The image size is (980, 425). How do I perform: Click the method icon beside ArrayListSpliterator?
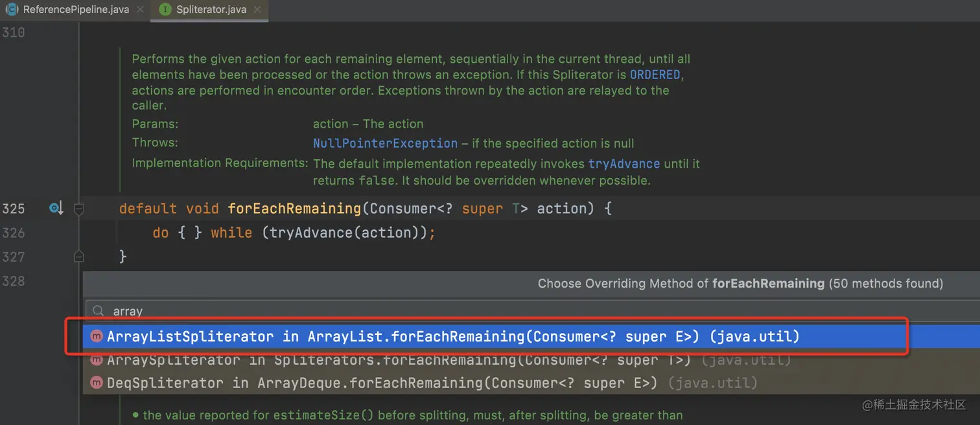(x=97, y=336)
